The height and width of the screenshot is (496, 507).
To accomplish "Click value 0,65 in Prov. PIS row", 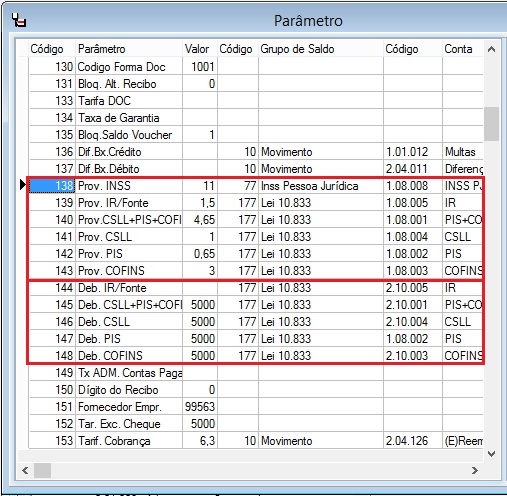I will point(200,254).
